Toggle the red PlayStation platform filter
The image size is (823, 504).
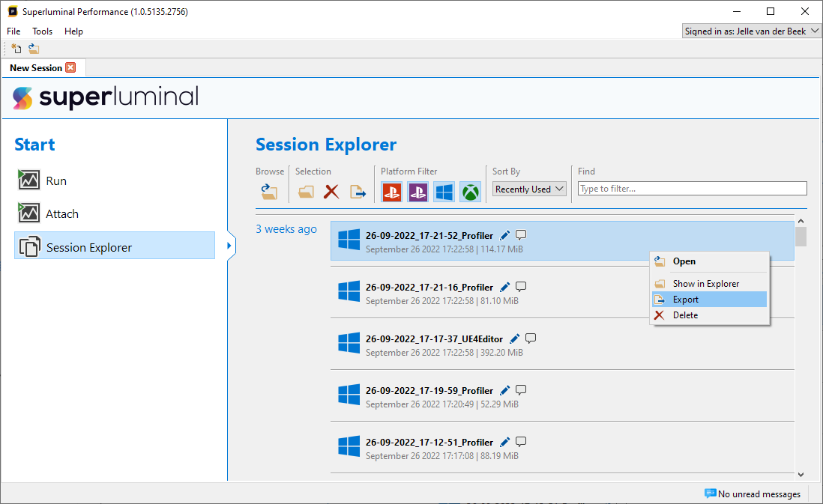pyautogui.click(x=391, y=192)
